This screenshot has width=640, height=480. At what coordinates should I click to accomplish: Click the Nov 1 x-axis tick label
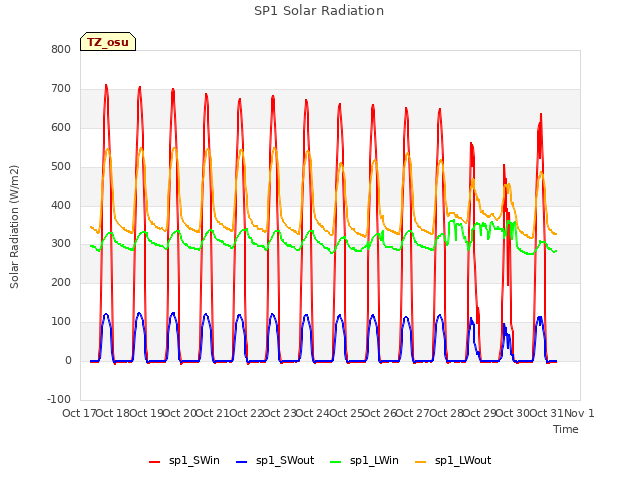[x=579, y=413]
